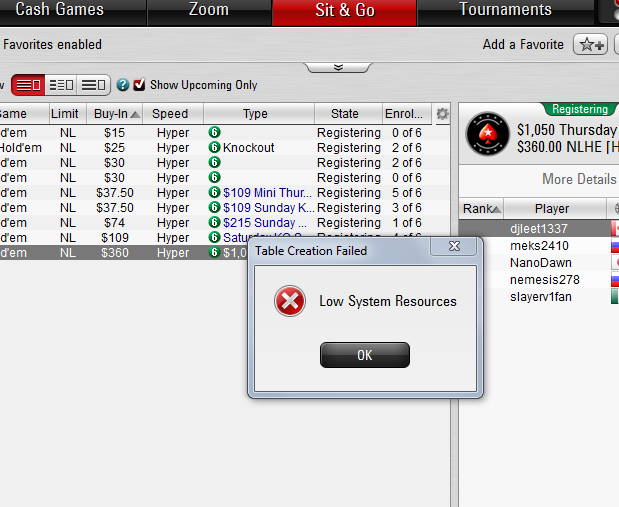Open column settings gear icon
Viewport: 619px width, 507px height.
point(442,114)
